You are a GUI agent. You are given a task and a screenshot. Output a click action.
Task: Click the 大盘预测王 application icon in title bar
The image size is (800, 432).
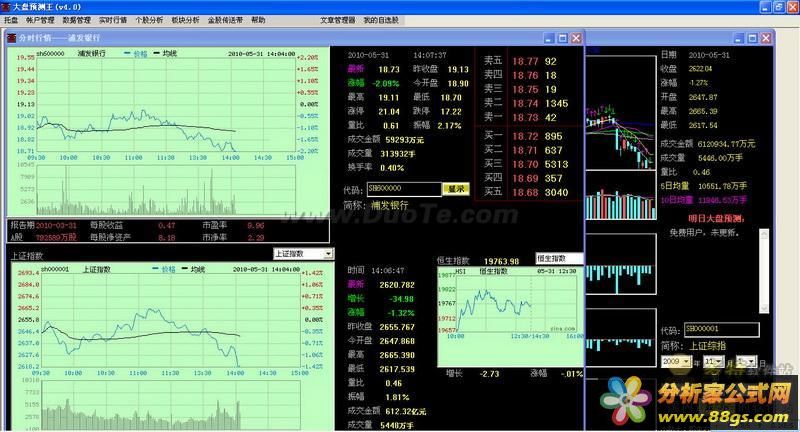pos(6,7)
